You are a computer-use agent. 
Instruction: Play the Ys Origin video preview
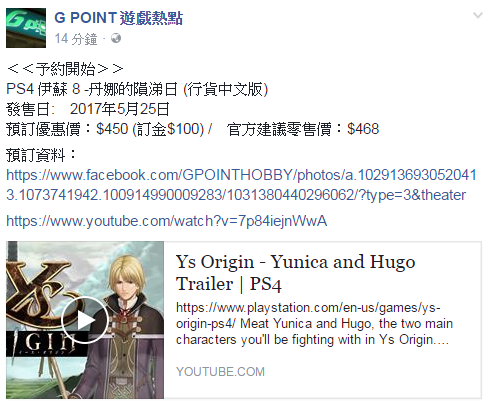click(85, 320)
